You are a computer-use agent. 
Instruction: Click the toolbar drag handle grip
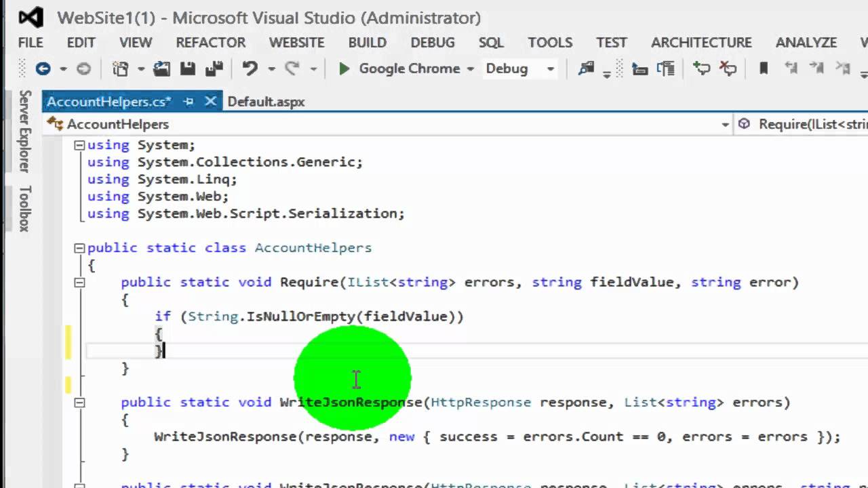[22, 68]
